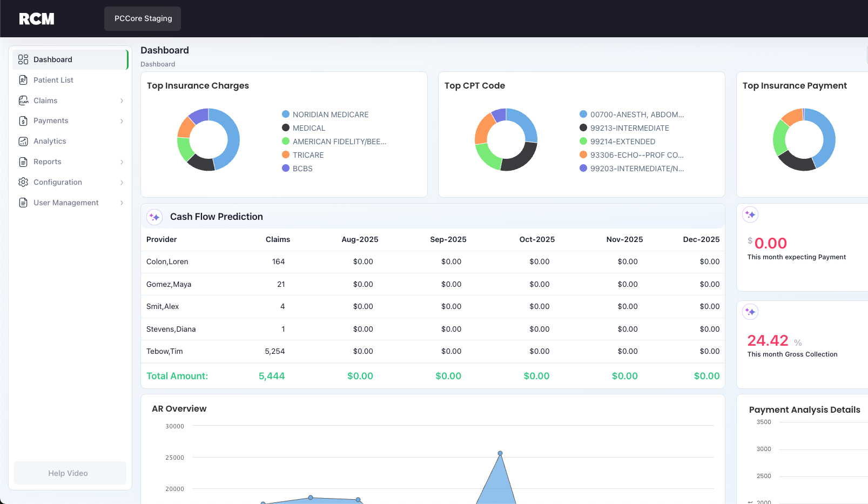Toggle the MEDICAL legend swatch

286,127
